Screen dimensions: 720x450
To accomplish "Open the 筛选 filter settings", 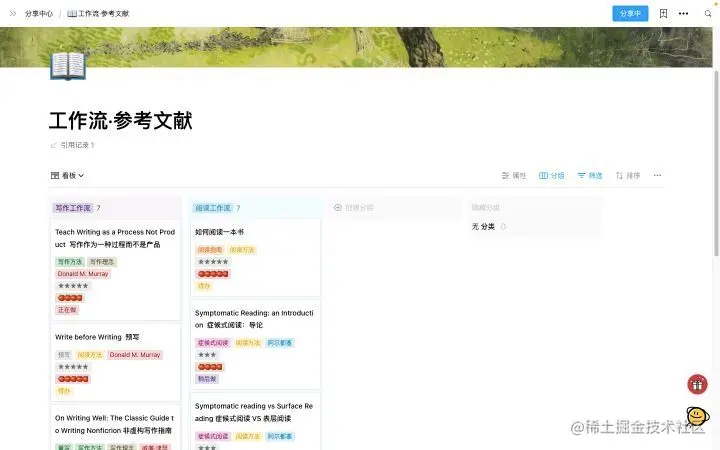I will coord(590,175).
